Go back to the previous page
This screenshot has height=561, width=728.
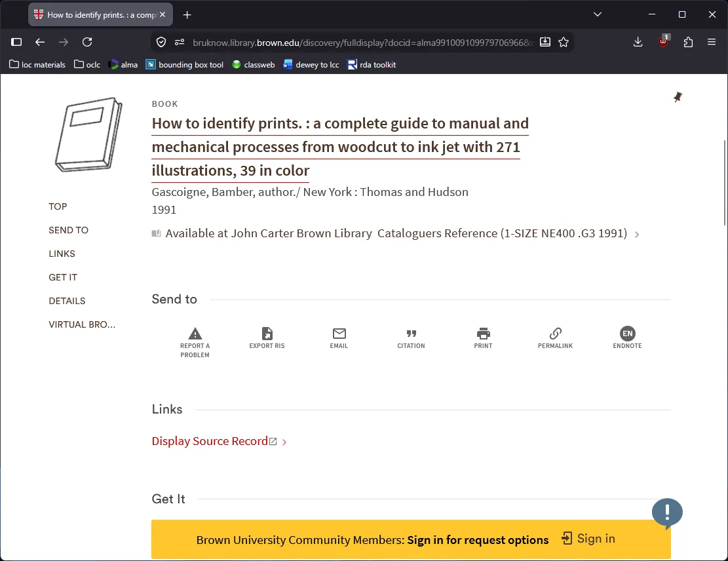pyautogui.click(x=40, y=42)
